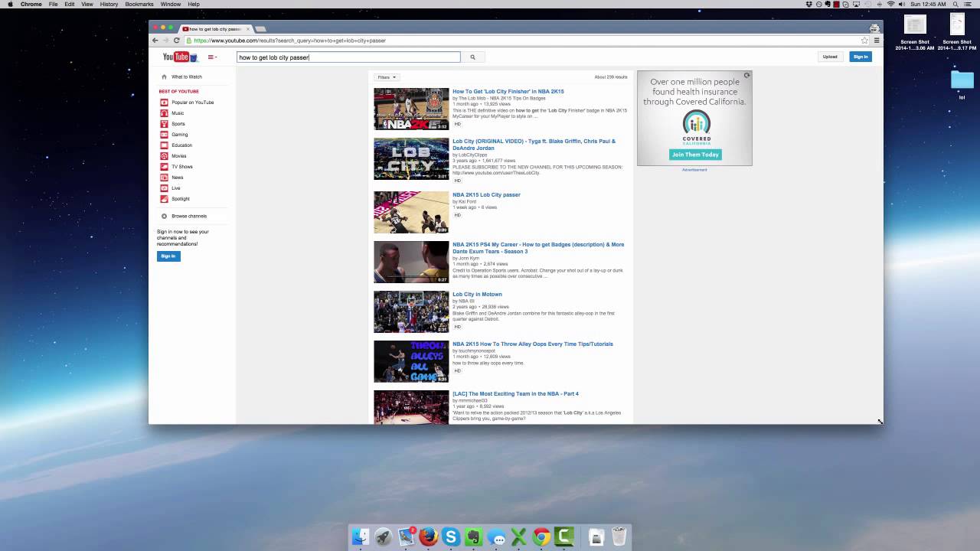This screenshot has height=551, width=980.
Task: Open the Movies category icon
Action: 164,156
